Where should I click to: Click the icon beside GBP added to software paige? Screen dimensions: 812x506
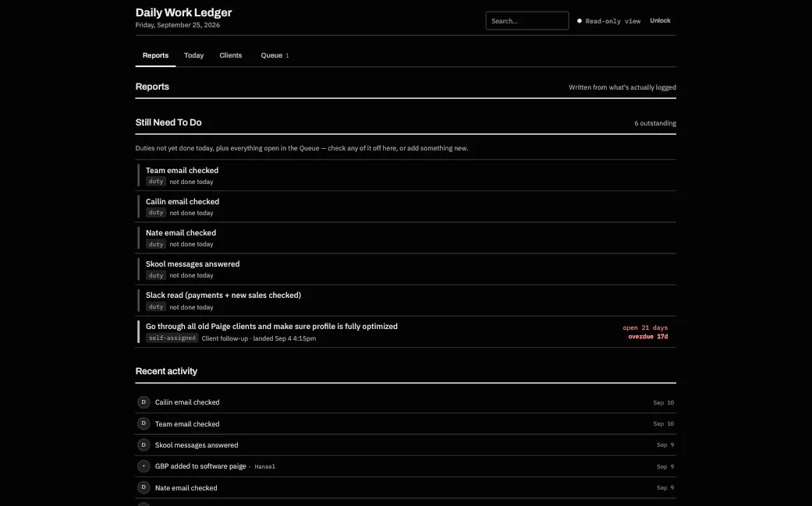(x=144, y=466)
